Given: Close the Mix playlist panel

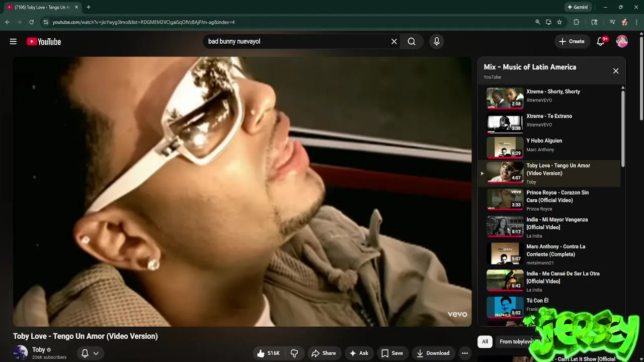Looking at the screenshot, I should coord(616,71).
